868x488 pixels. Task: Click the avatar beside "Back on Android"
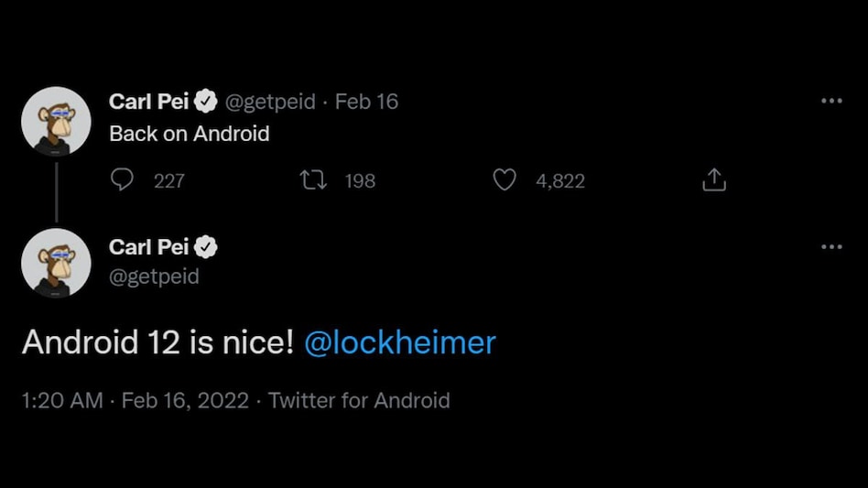56,121
